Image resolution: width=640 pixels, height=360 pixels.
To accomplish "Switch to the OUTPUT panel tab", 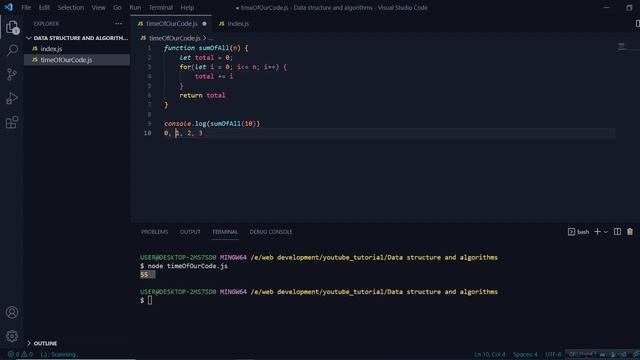I will tap(190, 232).
